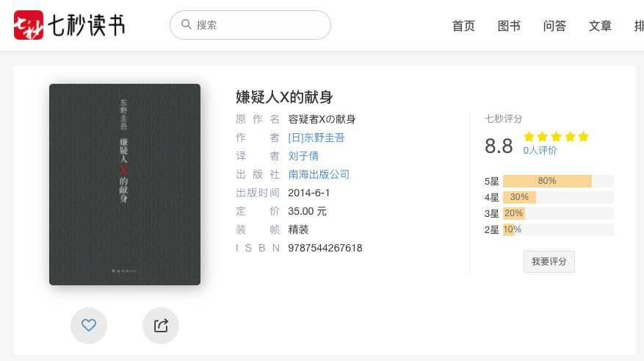Click the 4星 30% rating bar
The image size is (644, 361).
point(558,197)
